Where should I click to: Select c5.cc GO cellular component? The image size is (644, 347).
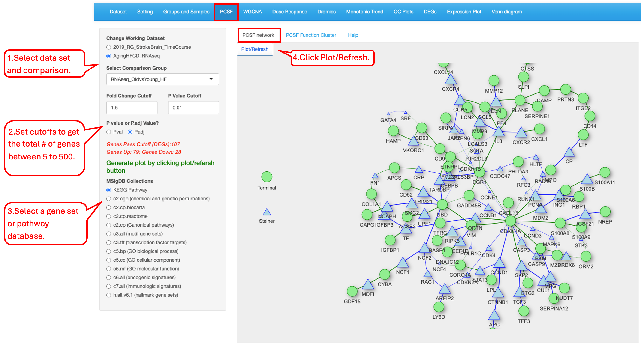108,260
